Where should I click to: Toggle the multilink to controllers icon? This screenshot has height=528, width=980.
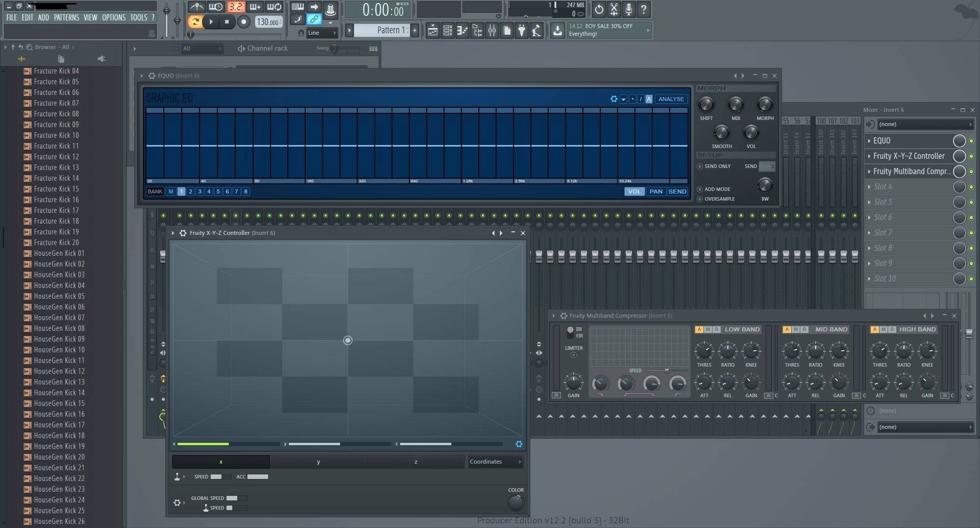314,19
